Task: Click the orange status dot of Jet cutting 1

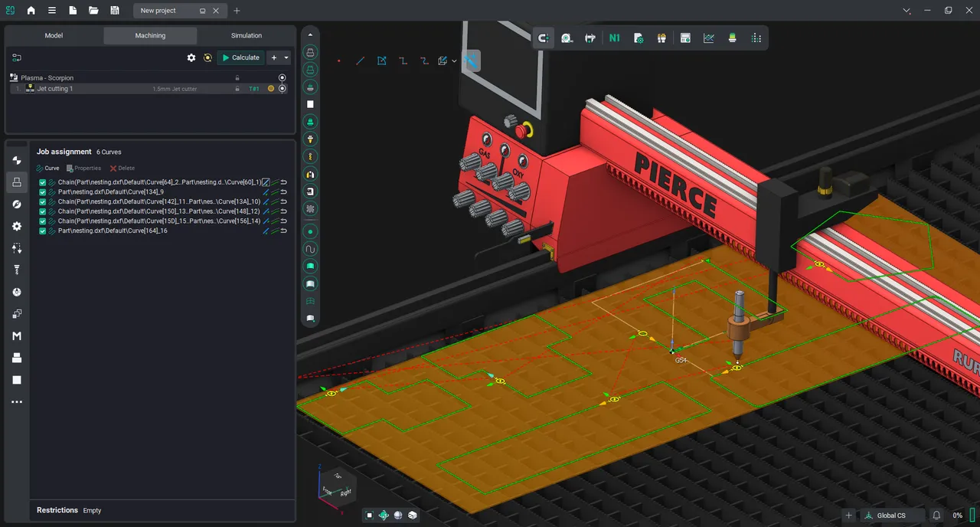Action: [x=271, y=89]
